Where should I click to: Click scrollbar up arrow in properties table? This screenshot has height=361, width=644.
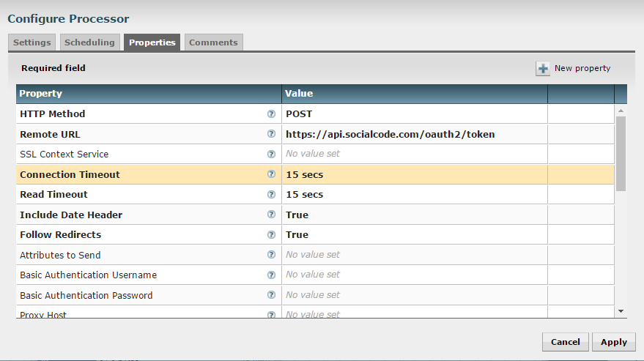[x=621, y=111]
